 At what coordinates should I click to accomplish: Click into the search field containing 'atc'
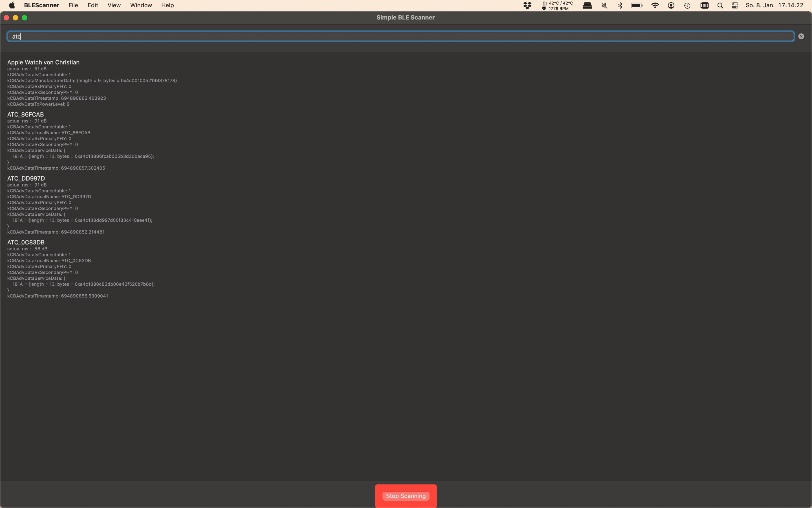[x=401, y=36]
